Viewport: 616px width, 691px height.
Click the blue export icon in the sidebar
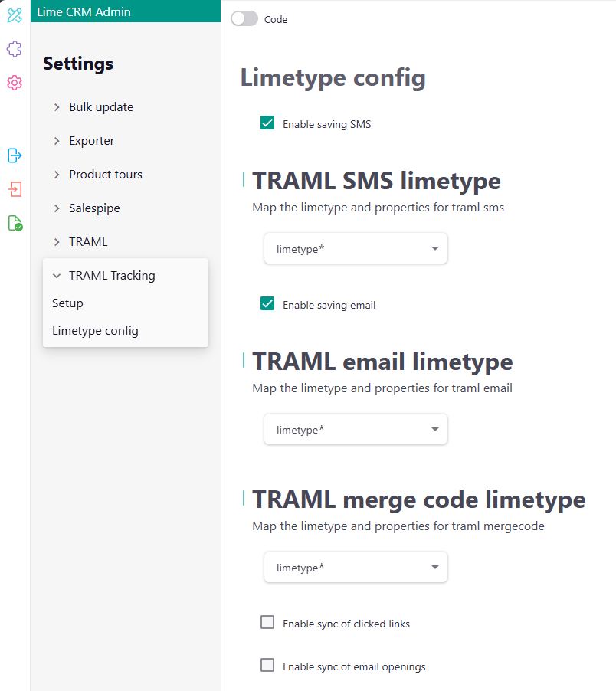click(14, 156)
